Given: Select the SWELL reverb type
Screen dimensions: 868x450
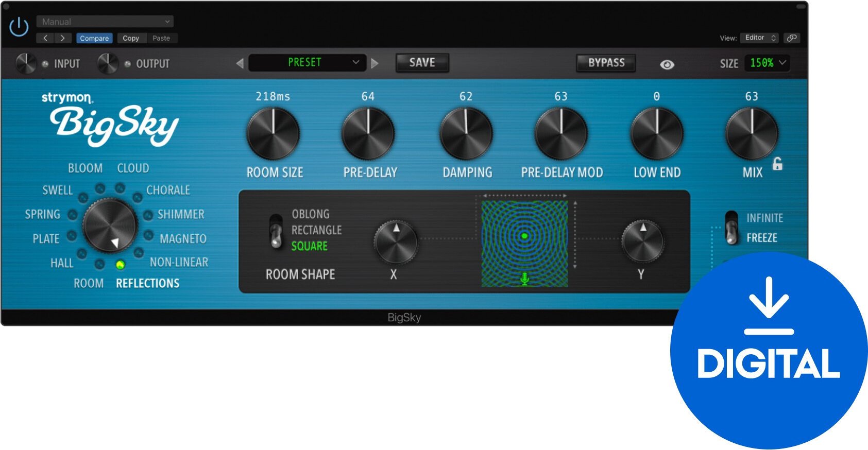Looking at the screenshot, I should coord(57,191).
